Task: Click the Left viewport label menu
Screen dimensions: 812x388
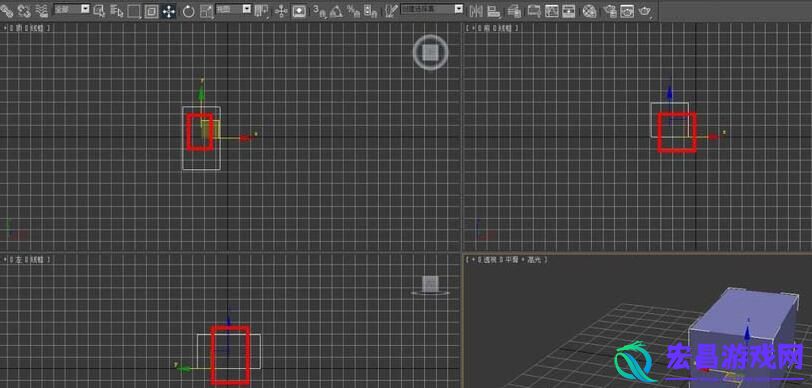Action: pos(27,259)
